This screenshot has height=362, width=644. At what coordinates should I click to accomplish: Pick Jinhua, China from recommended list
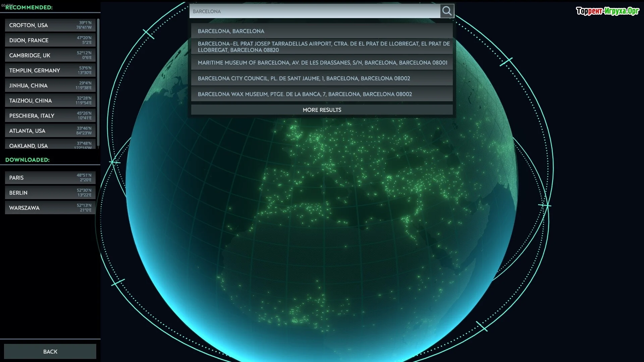click(x=50, y=86)
